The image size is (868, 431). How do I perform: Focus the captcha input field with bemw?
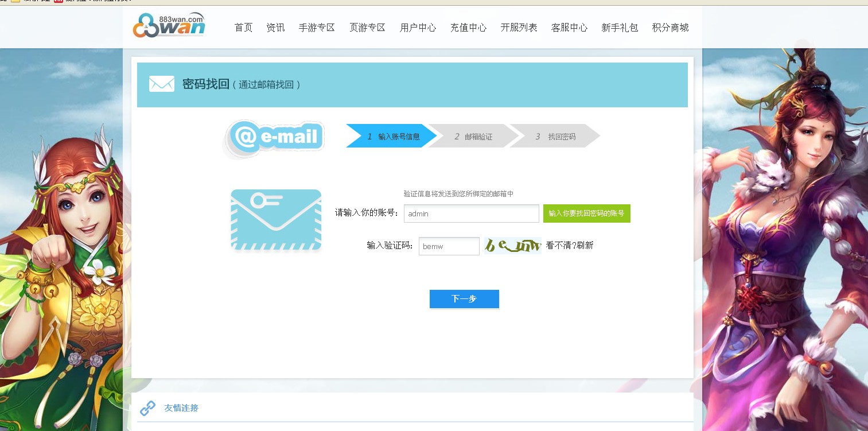[449, 246]
